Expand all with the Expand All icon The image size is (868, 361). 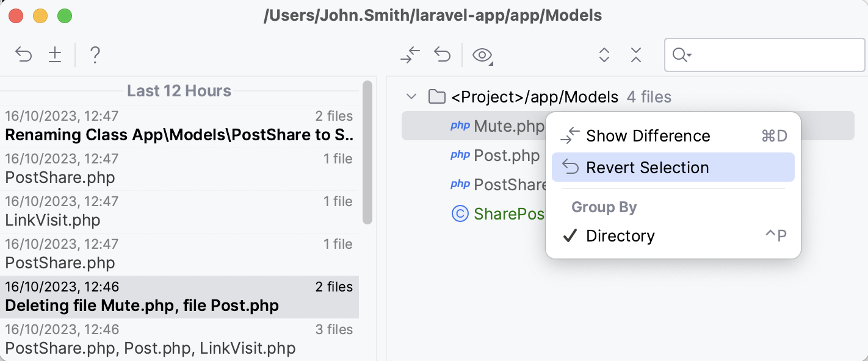[x=604, y=55]
